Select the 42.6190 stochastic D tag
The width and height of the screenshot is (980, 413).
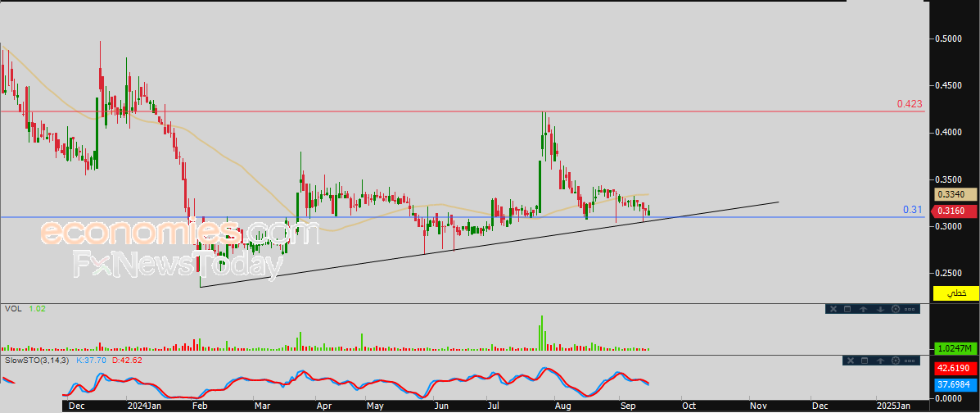pyautogui.click(x=955, y=370)
